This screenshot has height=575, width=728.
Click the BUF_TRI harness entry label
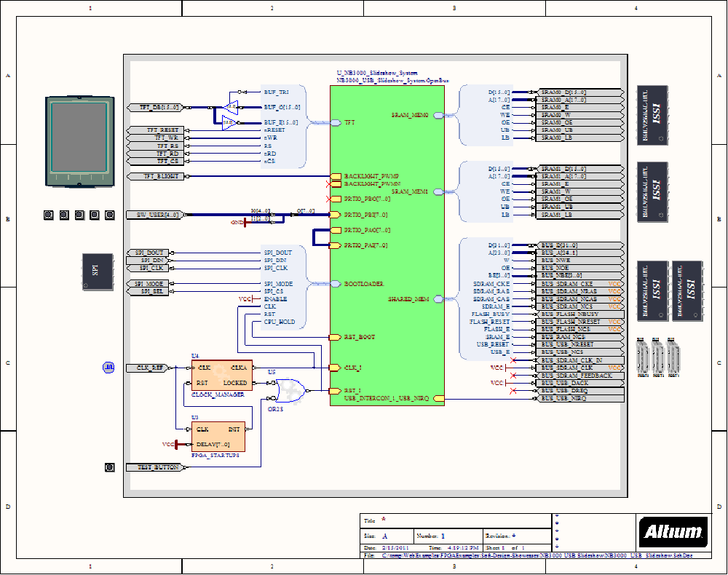pyautogui.click(x=276, y=92)
